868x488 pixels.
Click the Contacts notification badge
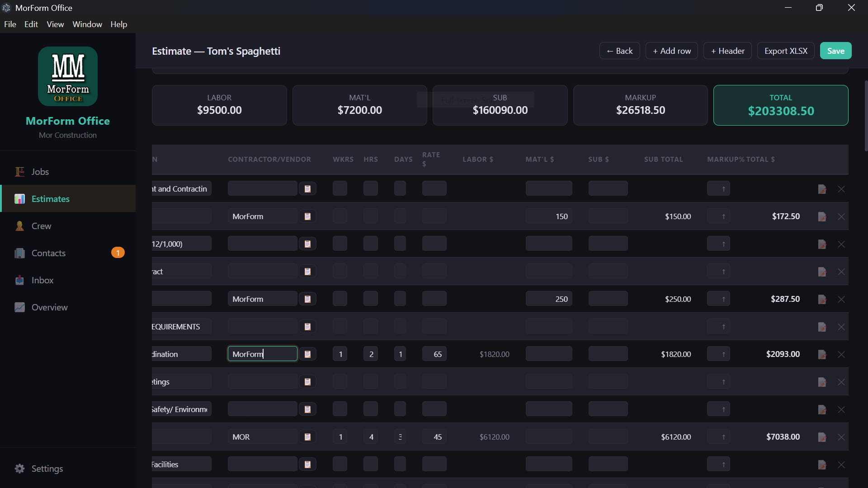click(118, 253)
